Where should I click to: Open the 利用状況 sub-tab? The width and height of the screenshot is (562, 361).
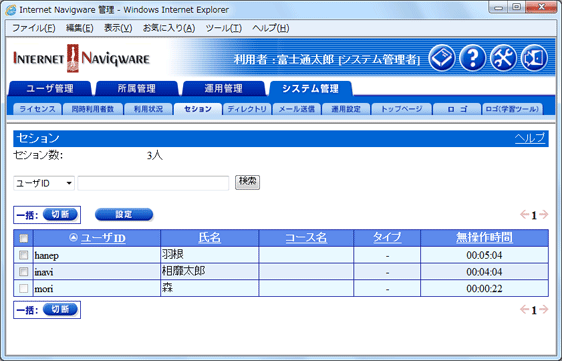pos(148,109)
